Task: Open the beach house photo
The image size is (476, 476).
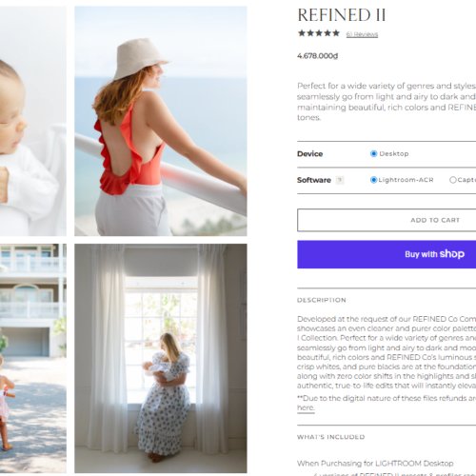Action: (x=33, y=359)
